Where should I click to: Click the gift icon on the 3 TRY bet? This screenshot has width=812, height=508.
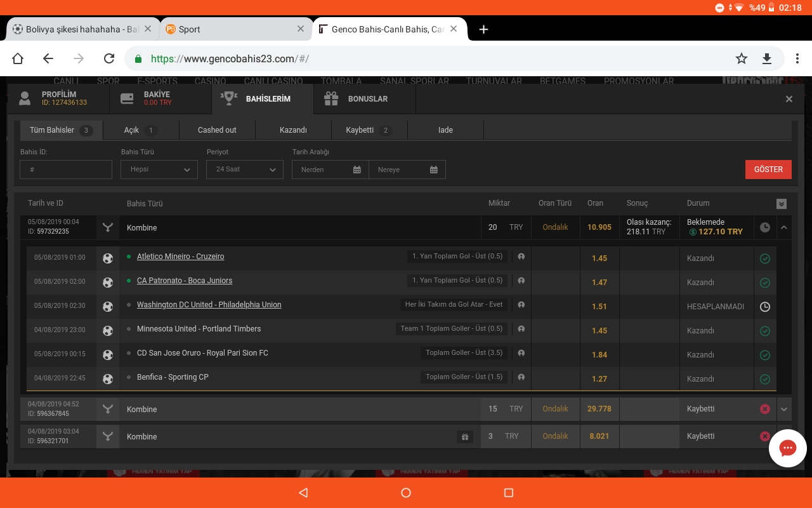[465, 437]
